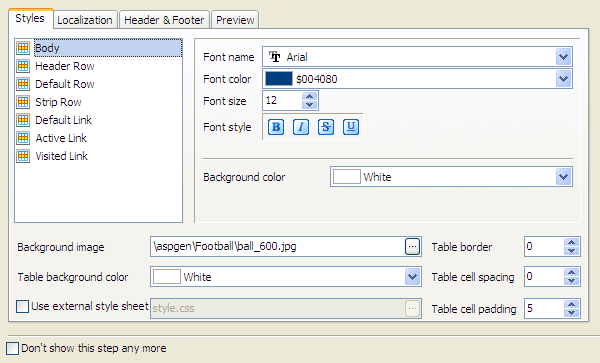Browse for a background image file

coord(412,247)
